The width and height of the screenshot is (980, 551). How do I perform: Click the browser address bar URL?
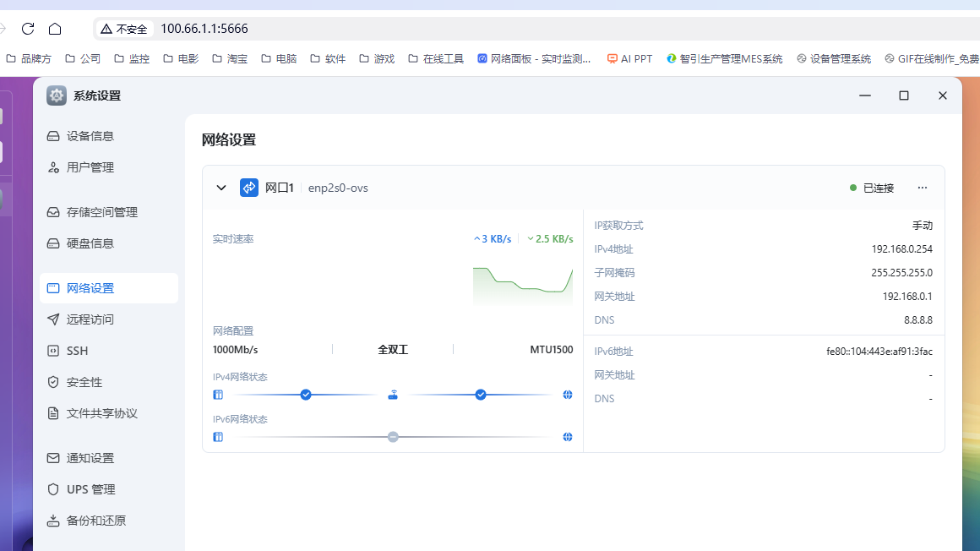coord(204,29)
